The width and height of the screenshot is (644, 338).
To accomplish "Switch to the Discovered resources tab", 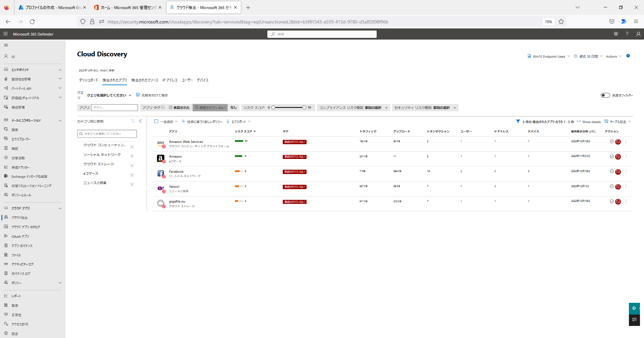I will tap(145, 80).
